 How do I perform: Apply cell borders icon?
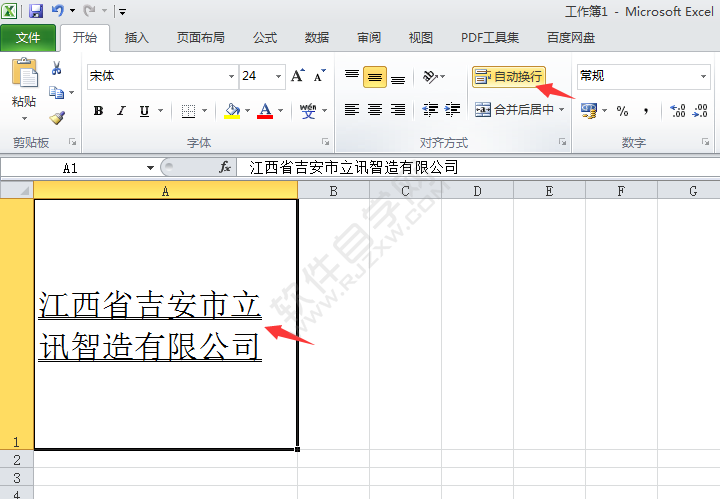(x=188, y=111)
